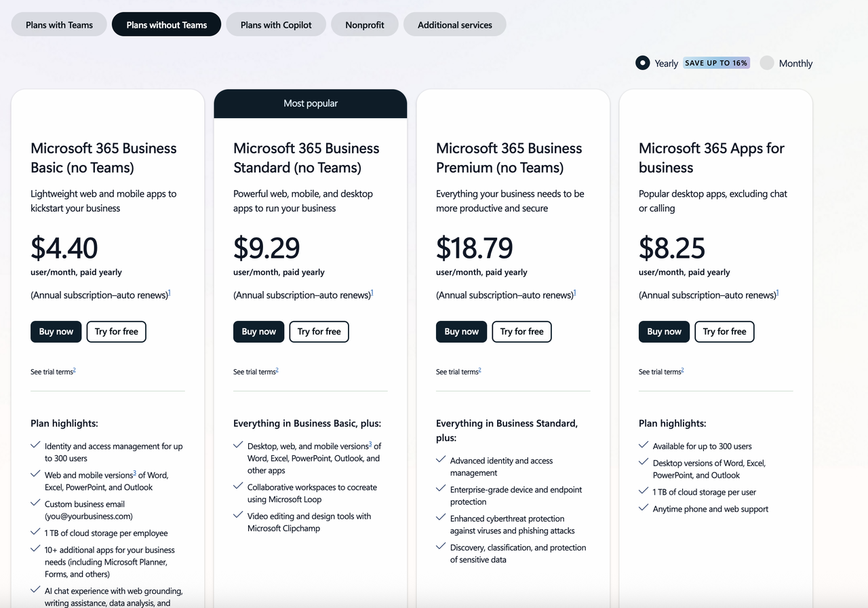Click footnote 1 after Business Standard auto-renew text
Viewport: 868px width, 608px height.
pos(372,293)
